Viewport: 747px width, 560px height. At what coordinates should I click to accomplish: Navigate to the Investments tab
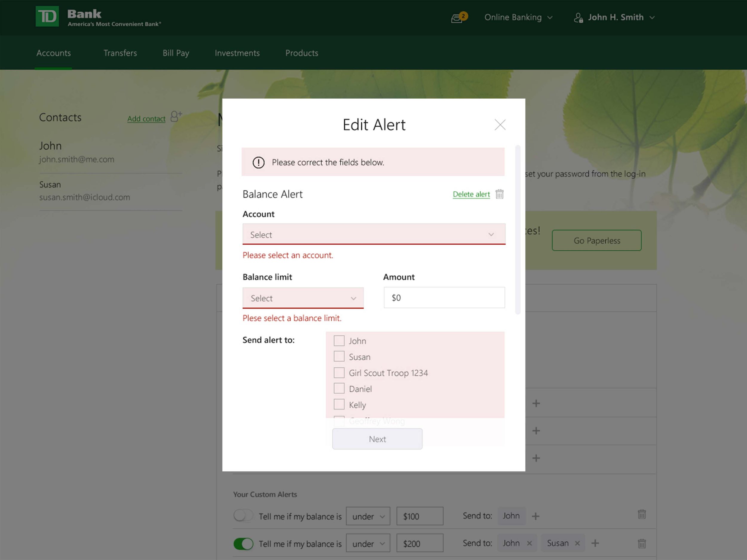click(237, 53)
